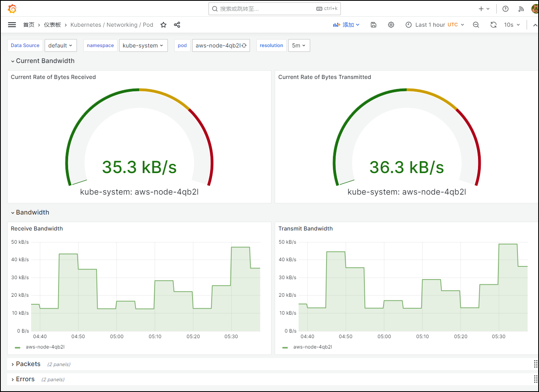Screen dimensions: 539x392
Task: Open the kube-system namespace dropdown
Action: [x=143, y=45]
